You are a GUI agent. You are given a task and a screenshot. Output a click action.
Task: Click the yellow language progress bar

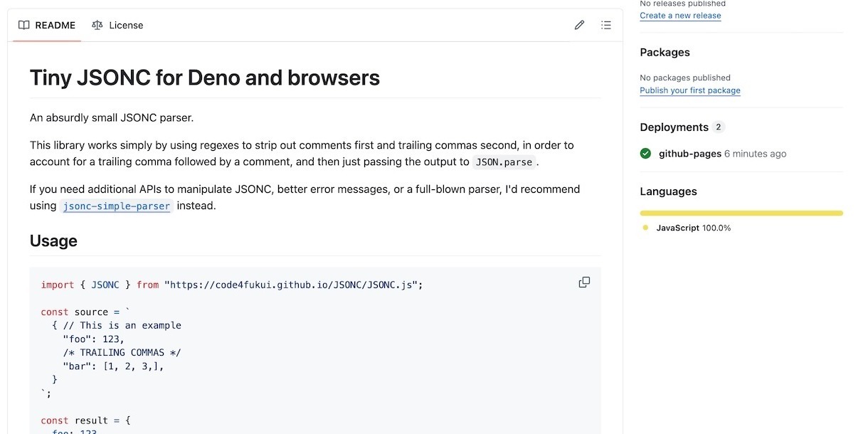click(x=741, y=213)
